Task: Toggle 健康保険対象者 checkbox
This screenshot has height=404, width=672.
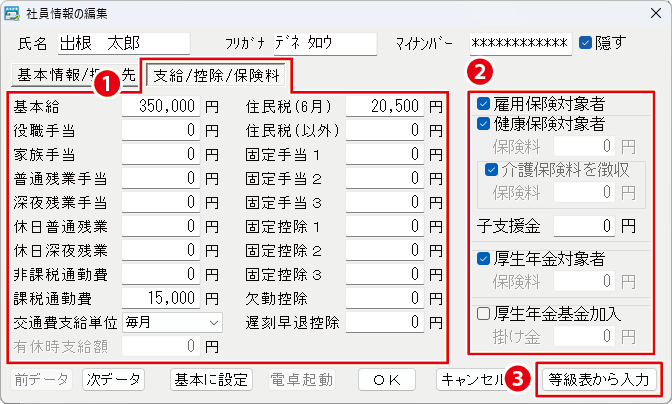Action: [484, 125]
